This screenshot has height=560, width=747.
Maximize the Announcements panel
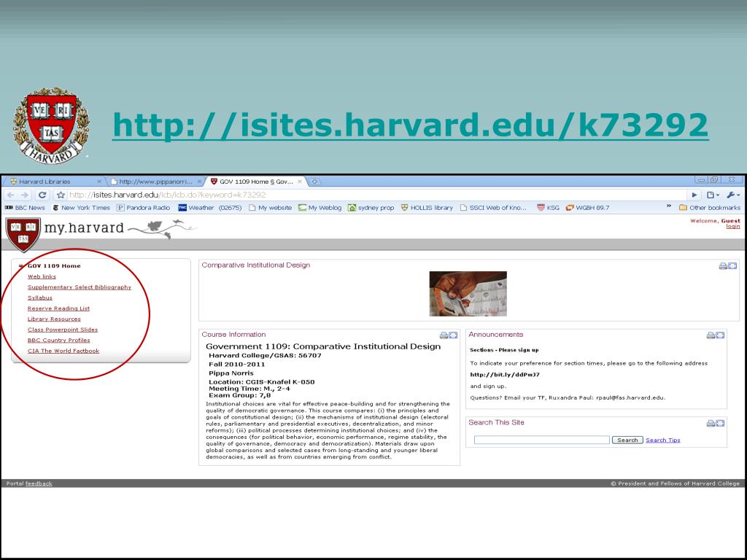(720, 335)
